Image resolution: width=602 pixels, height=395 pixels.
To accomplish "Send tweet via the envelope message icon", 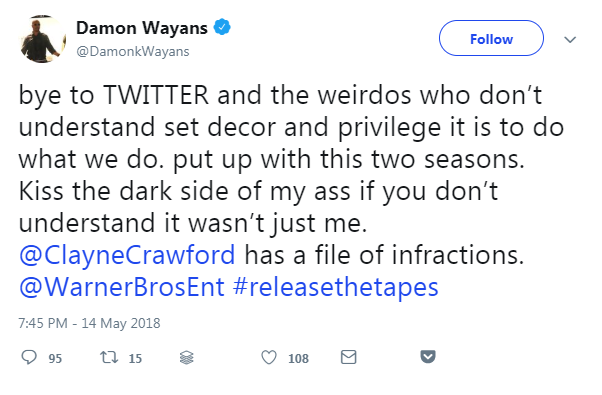I will (349, 357).
